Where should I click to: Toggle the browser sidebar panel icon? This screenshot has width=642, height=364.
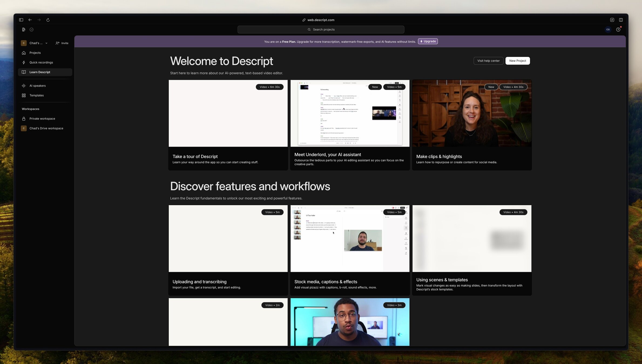21,20
